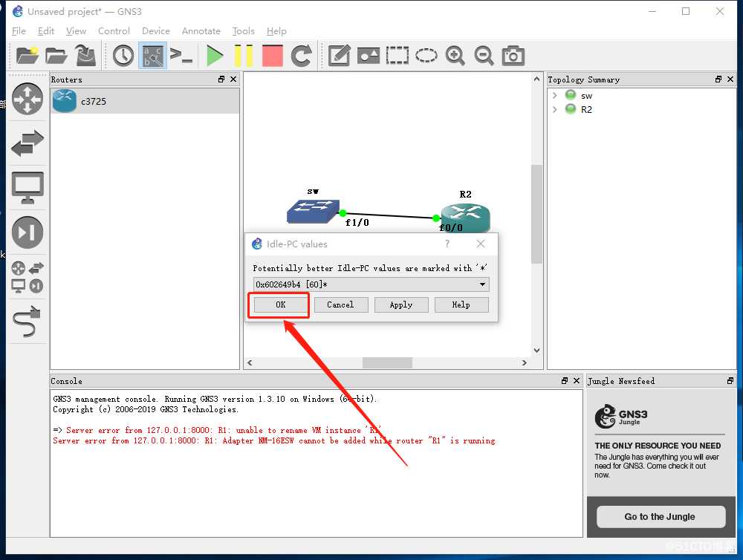The image size is (743, 560).
Task: Open the Annotate menu
Action: pyautogui.click(x=201, y=30)
